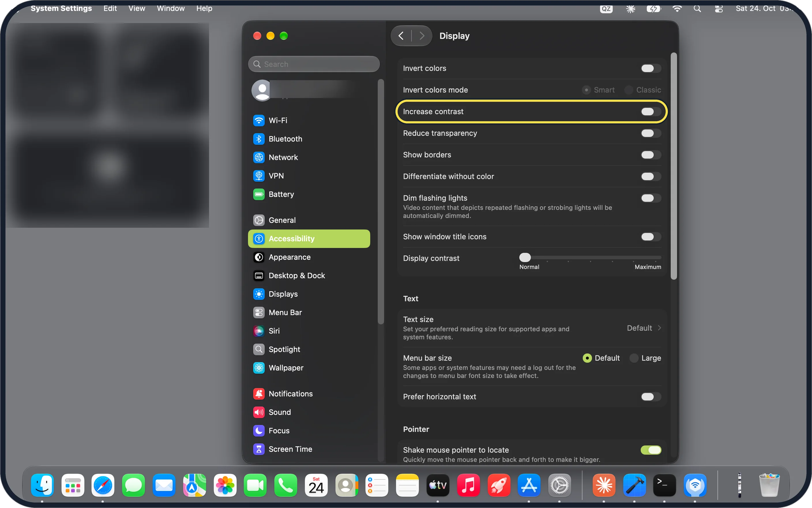Click the Accessibility sidebar item

pyautogui.click(x=309, y=238)
